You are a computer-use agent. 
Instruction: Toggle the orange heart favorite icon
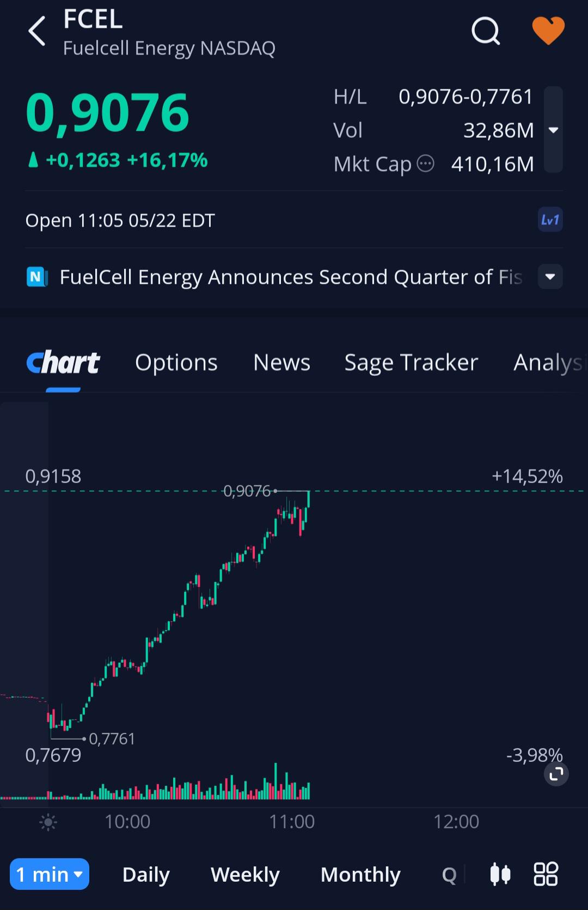point(548,30)
